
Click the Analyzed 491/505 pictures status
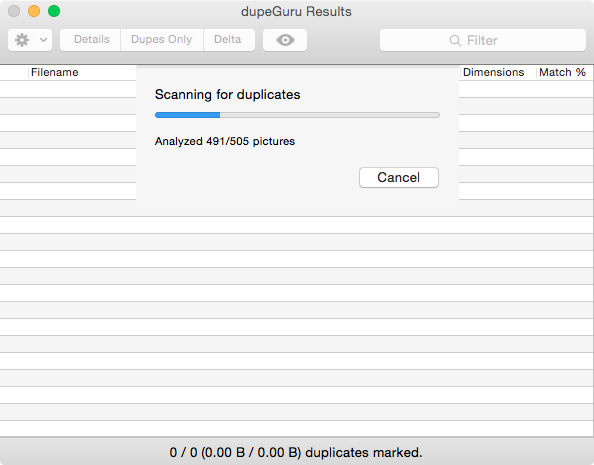coord(225,141)
